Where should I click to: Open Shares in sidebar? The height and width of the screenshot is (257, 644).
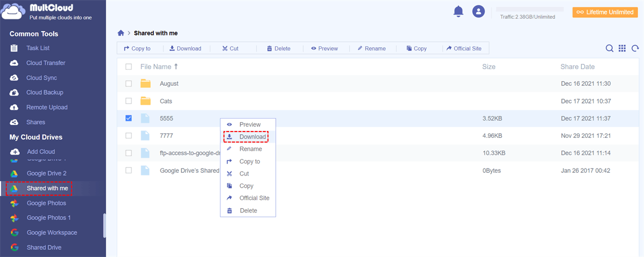click(35, 122)
